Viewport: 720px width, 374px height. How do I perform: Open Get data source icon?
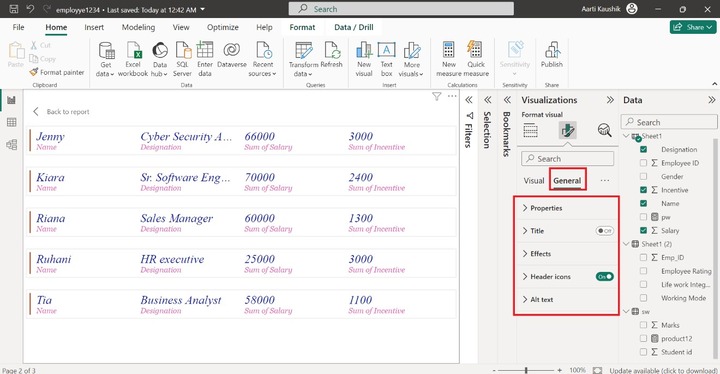click(x=106, y=51)
